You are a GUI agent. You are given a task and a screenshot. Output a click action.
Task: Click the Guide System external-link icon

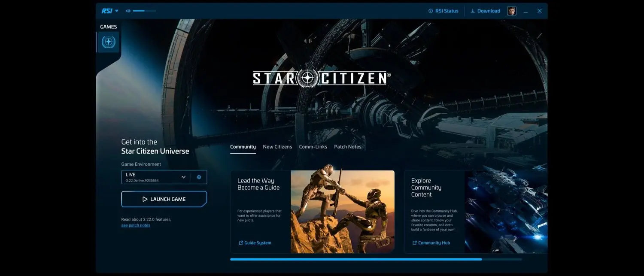(x=240, y=243)
